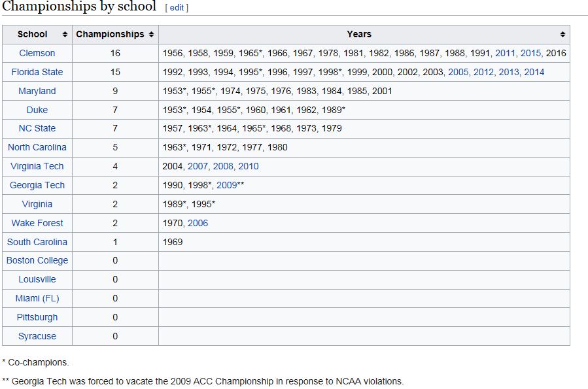Follow the 2007 year link in Virginia Tech row

tap(198, 166)
